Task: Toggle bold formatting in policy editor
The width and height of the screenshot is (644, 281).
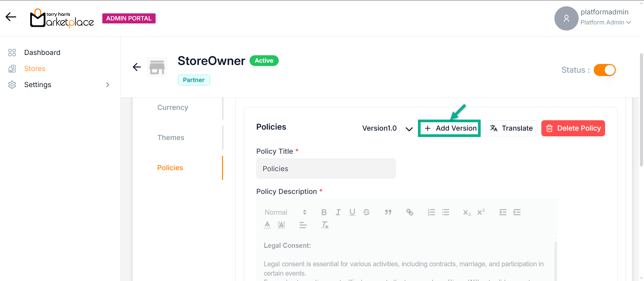Action: [x=324, y=212]
